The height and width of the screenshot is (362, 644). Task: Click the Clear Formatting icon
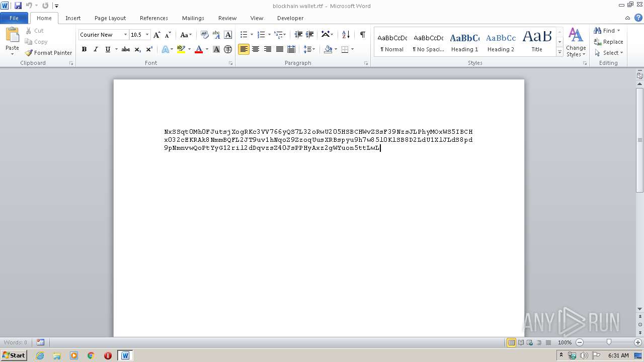click(x=204, y=35)
